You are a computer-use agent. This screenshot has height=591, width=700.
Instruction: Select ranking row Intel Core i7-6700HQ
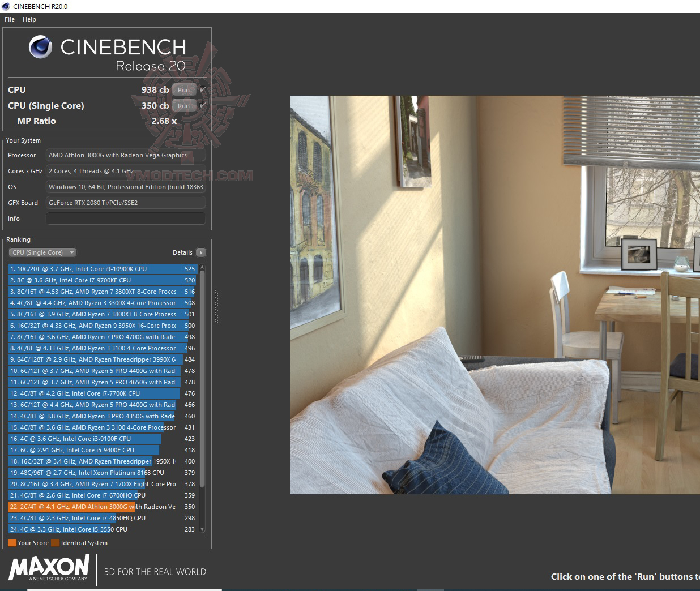[103, 495]
